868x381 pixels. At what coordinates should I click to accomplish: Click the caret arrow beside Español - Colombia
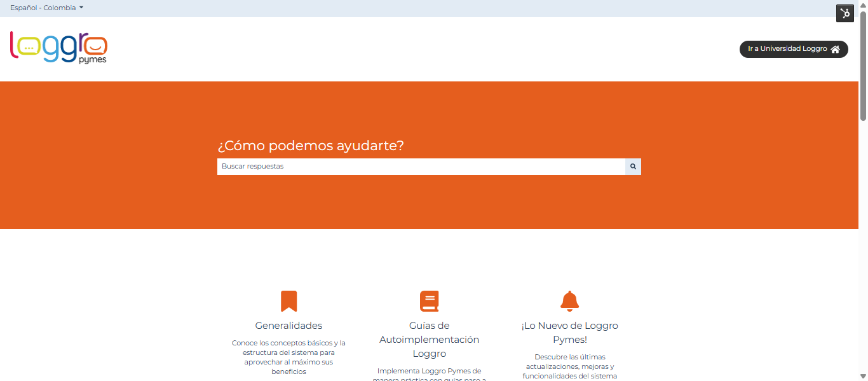click(x=81, y=8)
